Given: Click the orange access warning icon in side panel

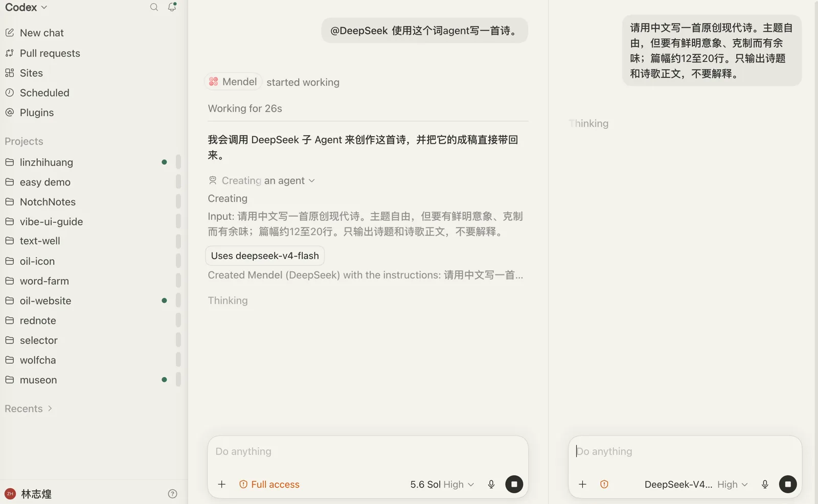Looking at the screenshot, I should click(x=604, y=484).
